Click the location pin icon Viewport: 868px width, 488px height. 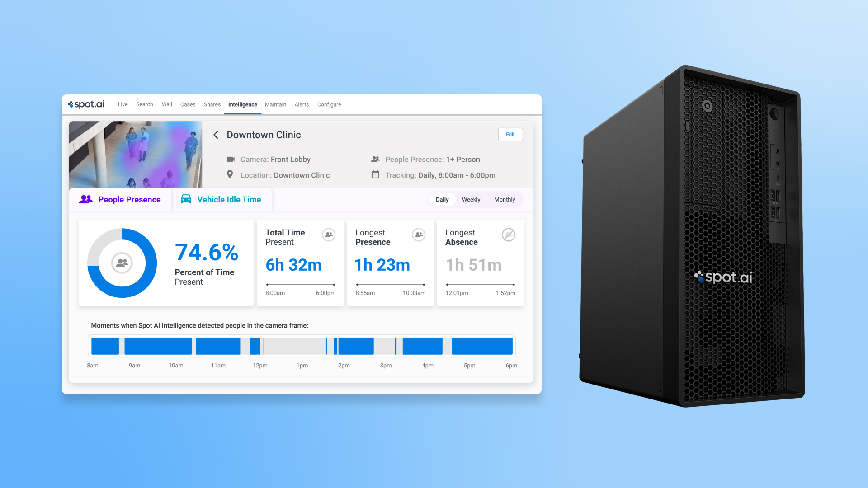(x=230, y=174)
